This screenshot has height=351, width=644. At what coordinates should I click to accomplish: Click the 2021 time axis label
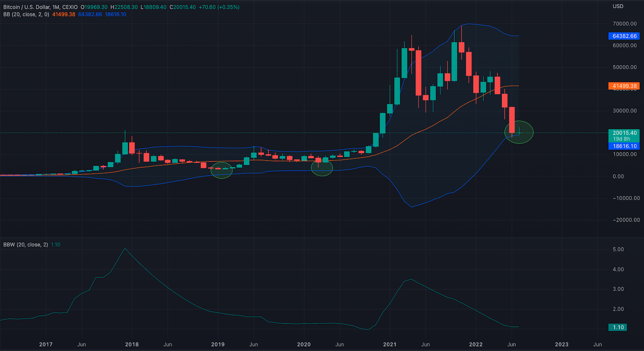coord(390,344)
